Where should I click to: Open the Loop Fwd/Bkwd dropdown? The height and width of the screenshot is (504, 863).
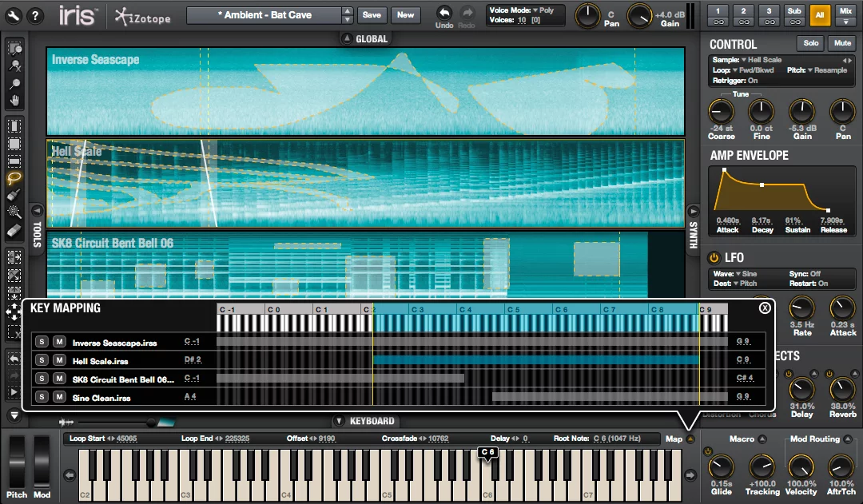tap(737, 69)
